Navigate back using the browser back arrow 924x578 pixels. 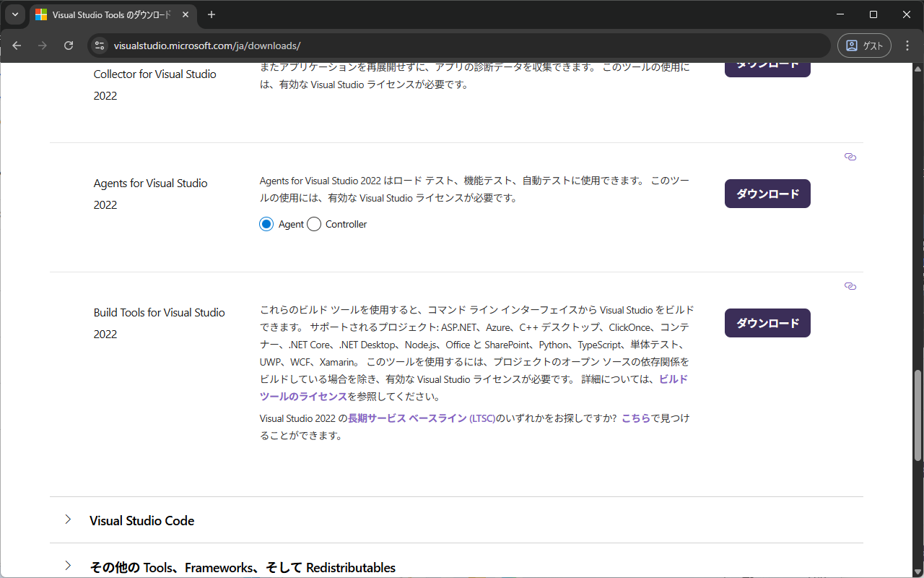coord(16,45)
